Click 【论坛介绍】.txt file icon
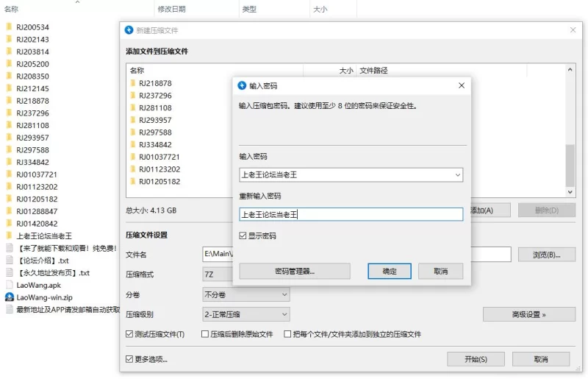Image resolution: width=588 pixels, height=379 pixels. [x=10, y=261]
